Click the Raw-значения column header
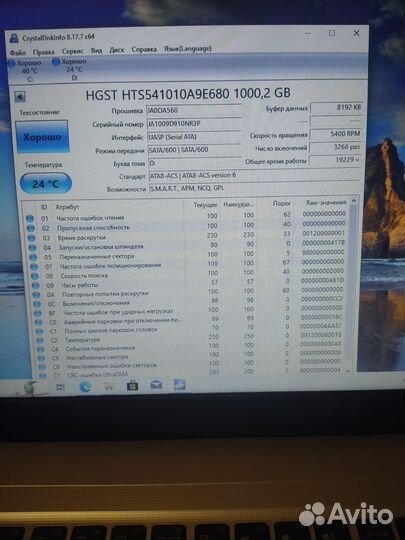 tap(326, 202)
